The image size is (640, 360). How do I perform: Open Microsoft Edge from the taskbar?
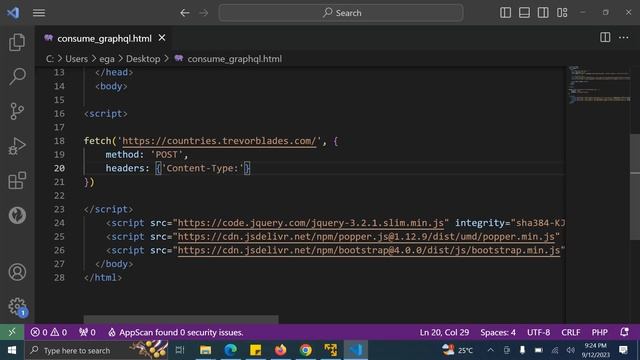231,350
